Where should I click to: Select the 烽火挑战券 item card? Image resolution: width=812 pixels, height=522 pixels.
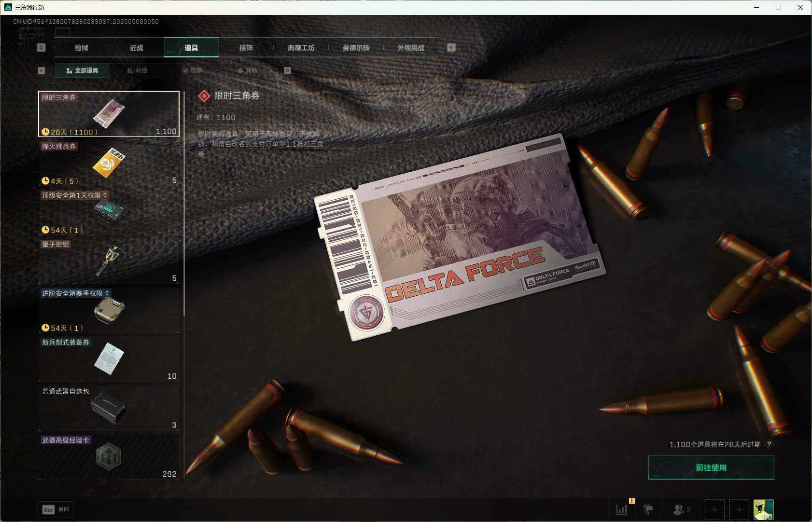[109, 163]
